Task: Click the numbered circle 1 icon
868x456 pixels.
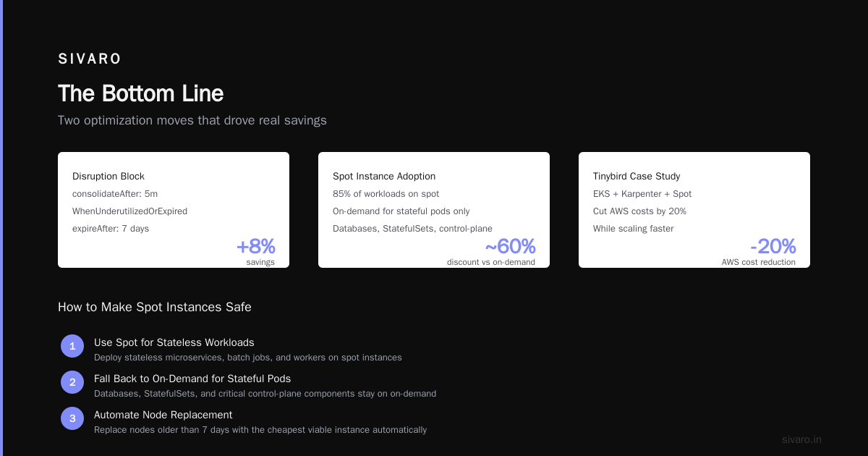Action: pyautogui.click(x=72, y=346)
